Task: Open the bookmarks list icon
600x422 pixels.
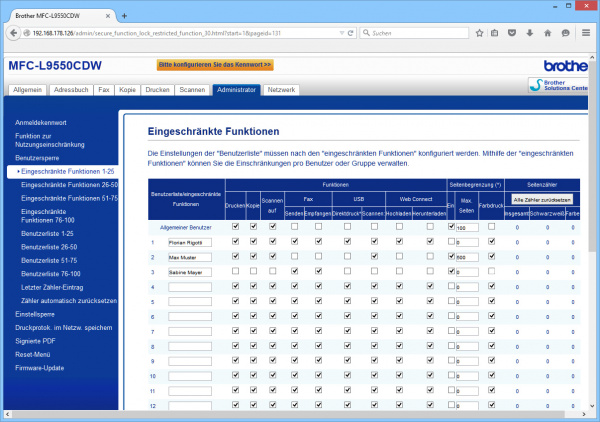Action: pos(495,33)
